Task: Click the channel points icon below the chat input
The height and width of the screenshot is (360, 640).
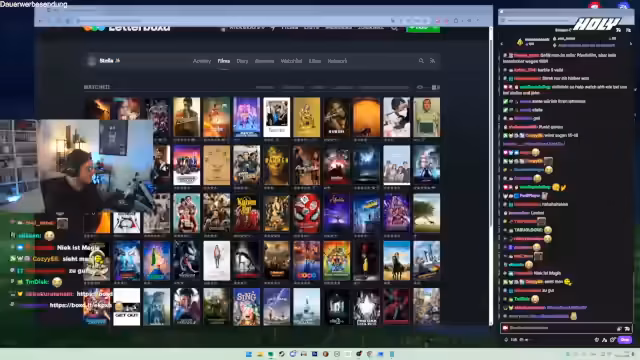Action: tap(506, 340)
